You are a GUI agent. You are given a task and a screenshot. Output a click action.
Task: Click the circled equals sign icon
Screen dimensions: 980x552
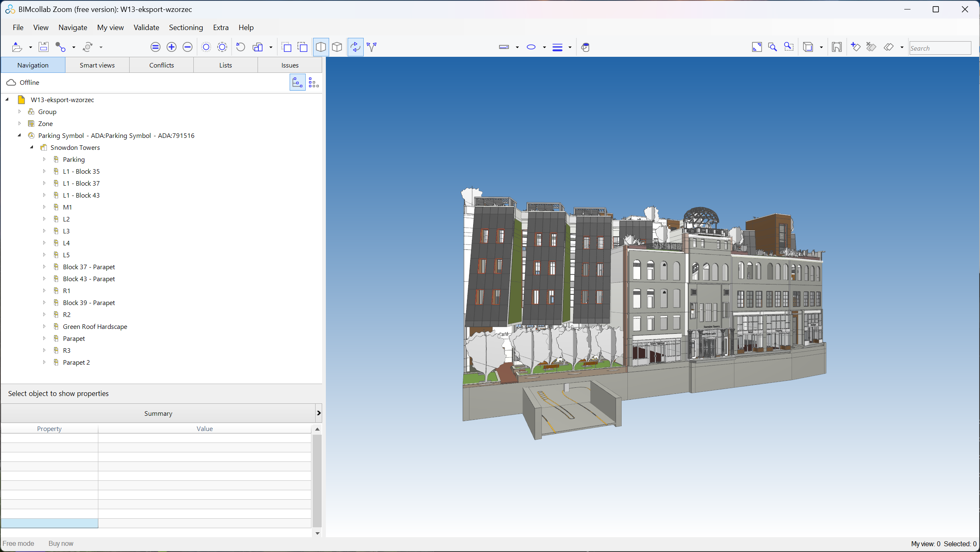(x=156, y=47)
